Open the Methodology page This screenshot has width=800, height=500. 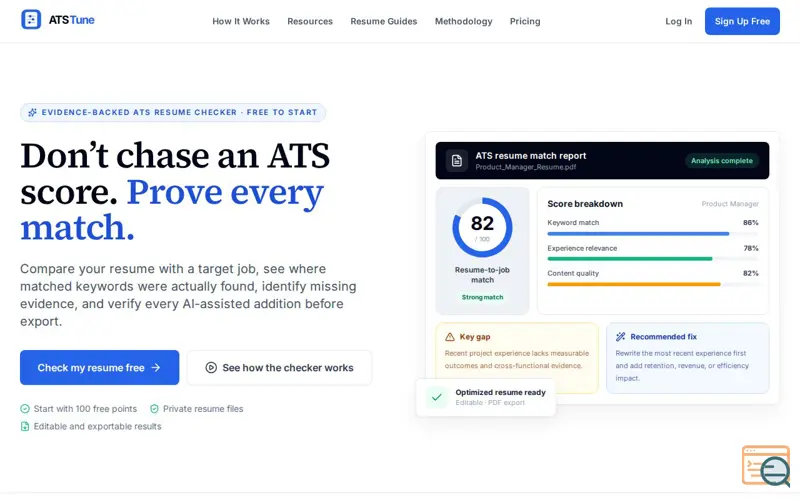coord(463,21)
